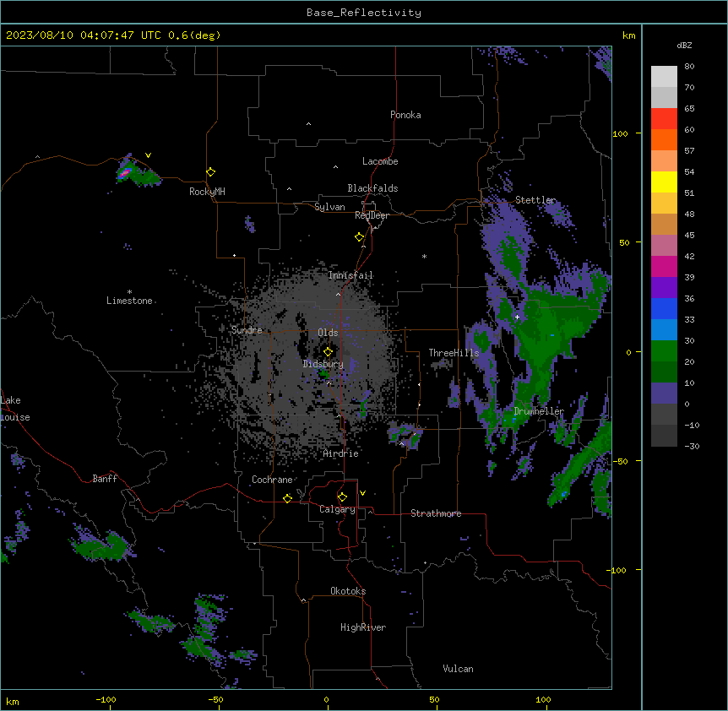Click the Sylvan city label
728x711 pixels.
coord(329,207)
